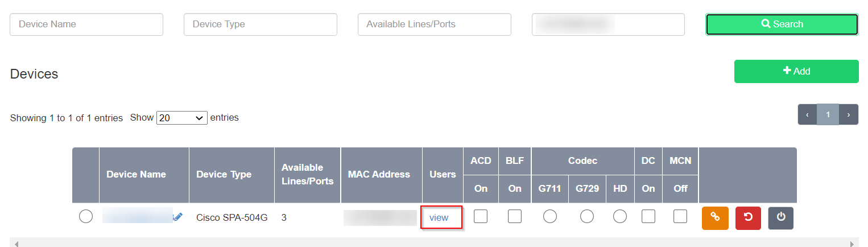868x247 pixels.
Task: Select the device row radio button
Action: (86, 216)
